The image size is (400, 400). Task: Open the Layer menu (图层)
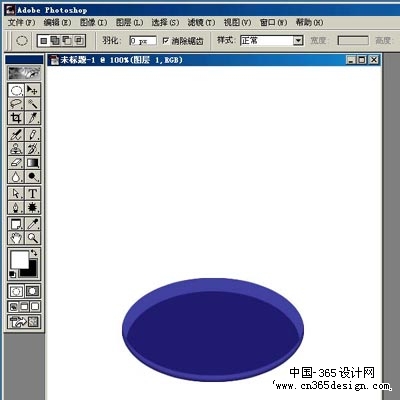(129, 22)
